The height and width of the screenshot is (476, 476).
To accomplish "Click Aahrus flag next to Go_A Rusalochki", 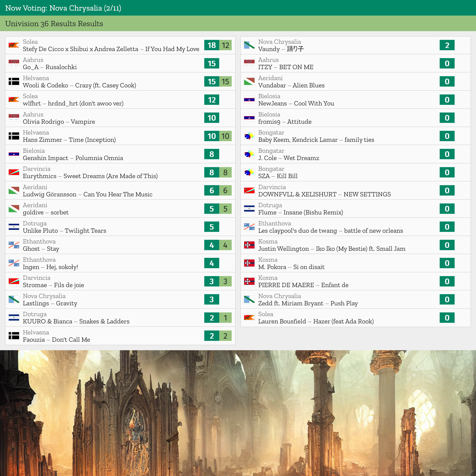I will coord(14,63).
